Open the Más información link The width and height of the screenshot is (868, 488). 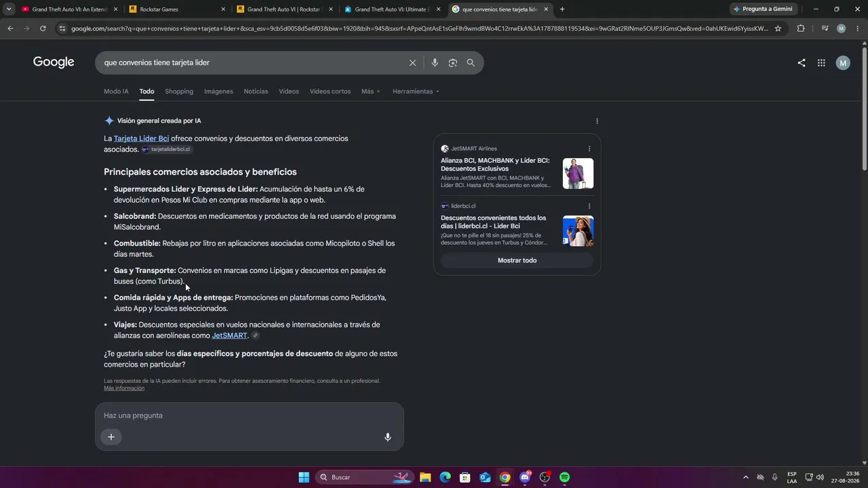coord(124,388)
